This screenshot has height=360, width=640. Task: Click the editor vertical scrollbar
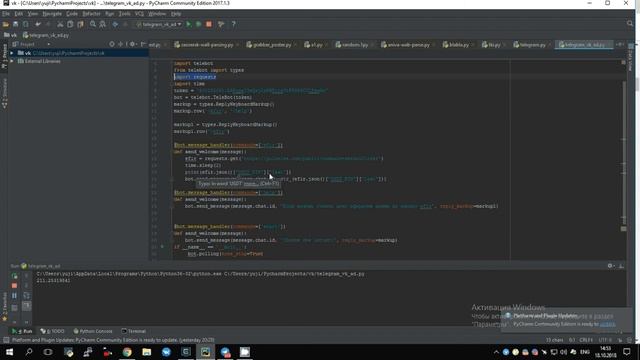click(x=624, y=153)
